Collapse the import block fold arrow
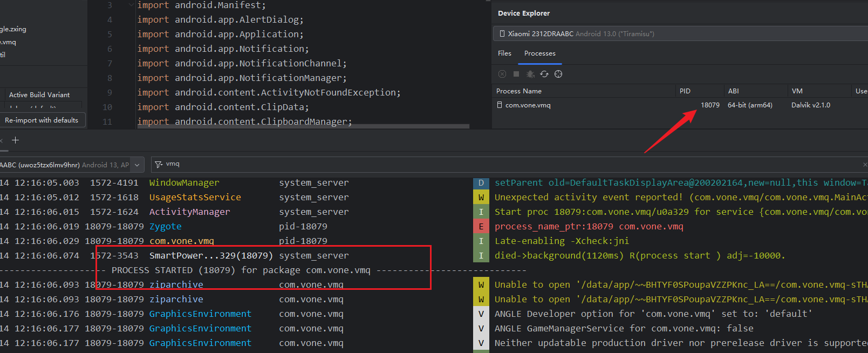The image size is (868, 353). [x=131, y=5]
